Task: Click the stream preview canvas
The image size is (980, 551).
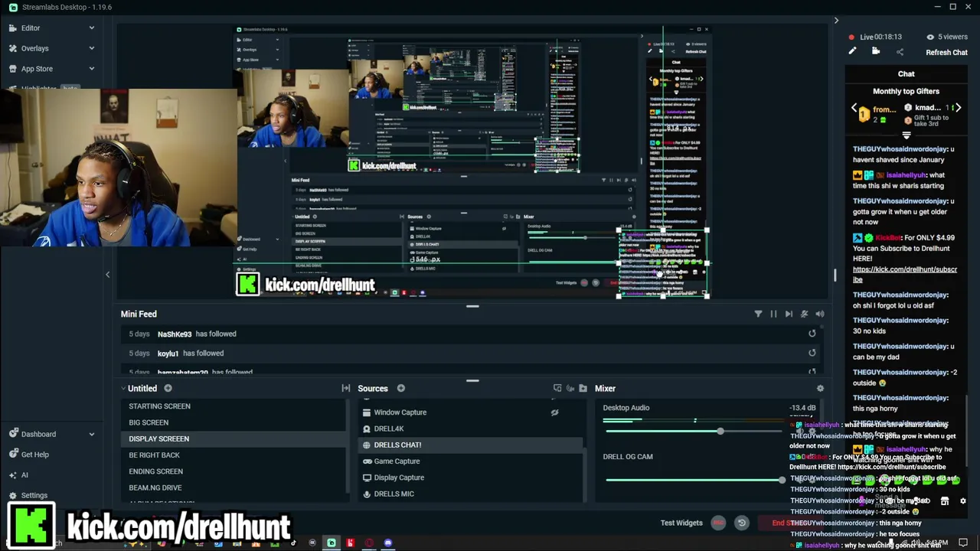Action: [x=472, y=161]
